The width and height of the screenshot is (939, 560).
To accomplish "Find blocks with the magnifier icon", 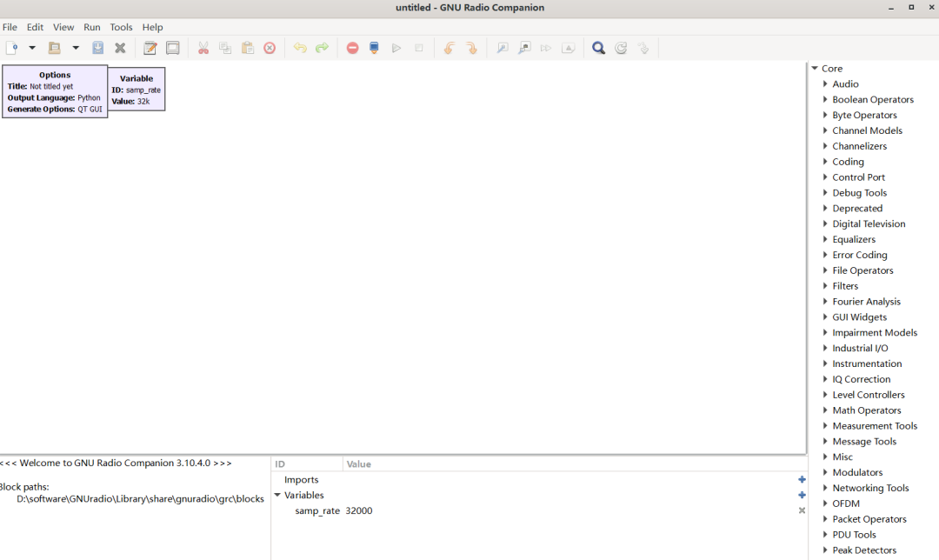I will coord(598,48).
